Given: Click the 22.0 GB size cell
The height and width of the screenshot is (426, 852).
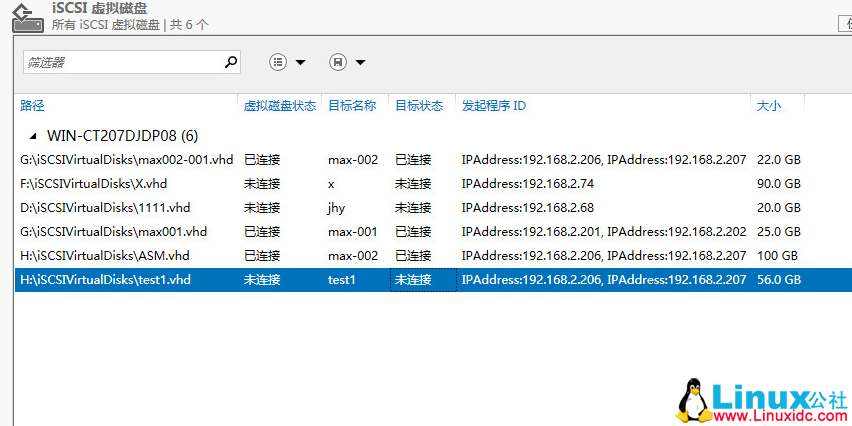Looking at the screenshot, I should pos(779,160).
